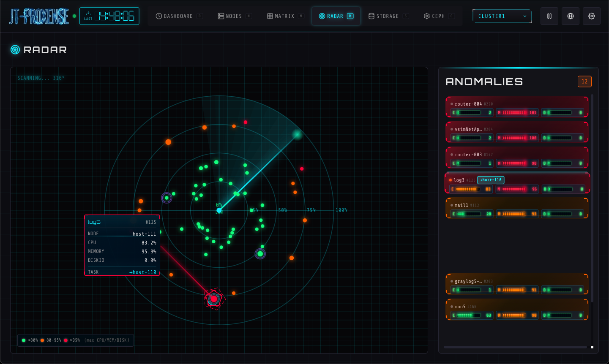Viewport: 609px width, 364px height.
Task: Select the router-004 anomaly card
Action: tap(517, 107)
